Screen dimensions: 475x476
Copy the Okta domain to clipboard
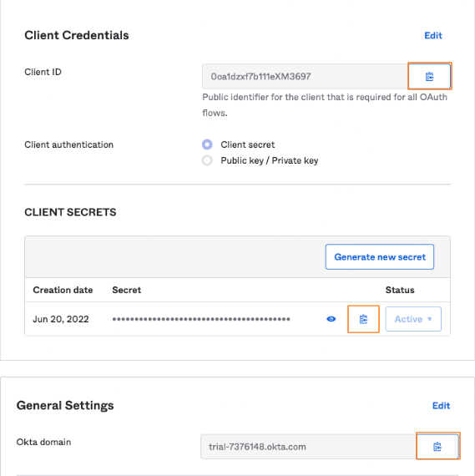tap(437, 446)
